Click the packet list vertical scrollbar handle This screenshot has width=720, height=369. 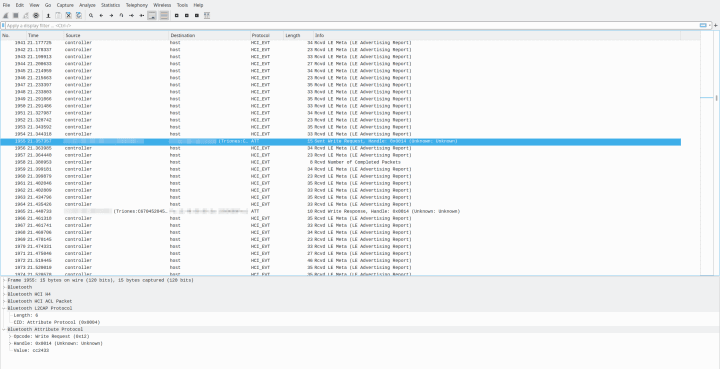click(716, 98)
